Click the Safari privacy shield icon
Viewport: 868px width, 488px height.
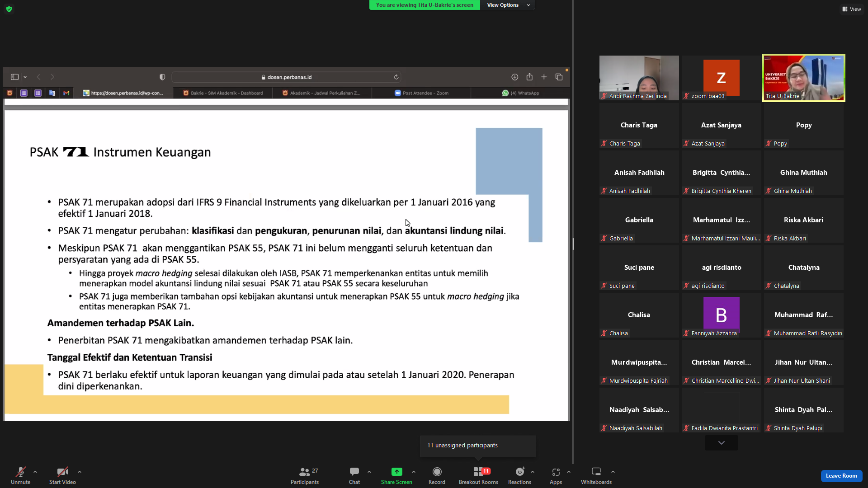tap(162, 77)
